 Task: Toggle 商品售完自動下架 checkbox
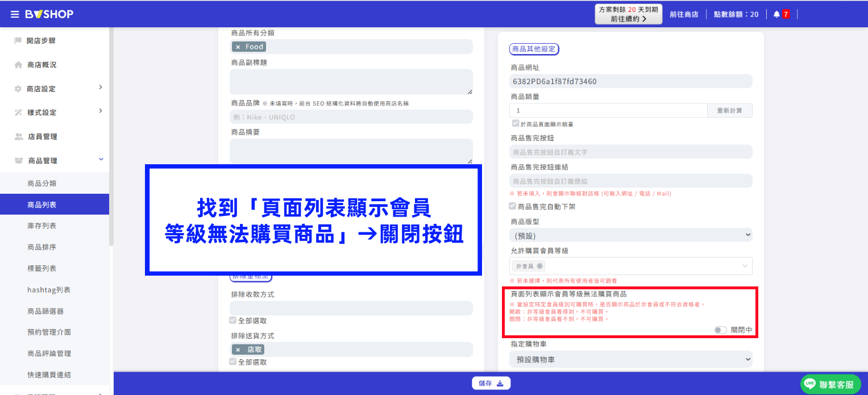pyautogui.click(x=513, y=206)
